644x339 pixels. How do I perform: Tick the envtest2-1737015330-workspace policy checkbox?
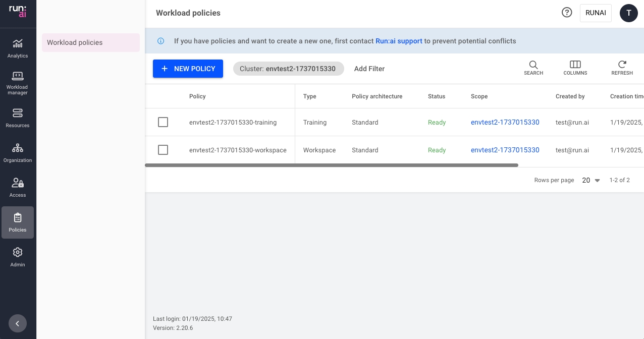163,150
